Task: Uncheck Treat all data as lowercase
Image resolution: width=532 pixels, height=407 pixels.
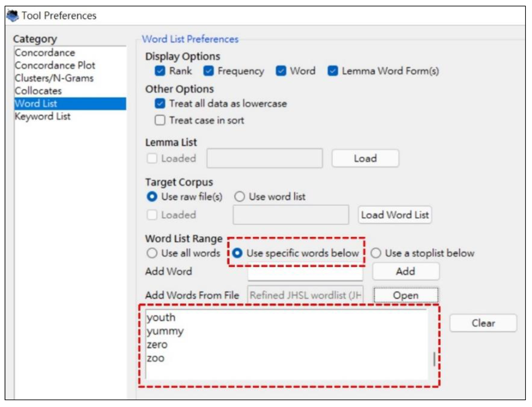Action: [160, 104]
